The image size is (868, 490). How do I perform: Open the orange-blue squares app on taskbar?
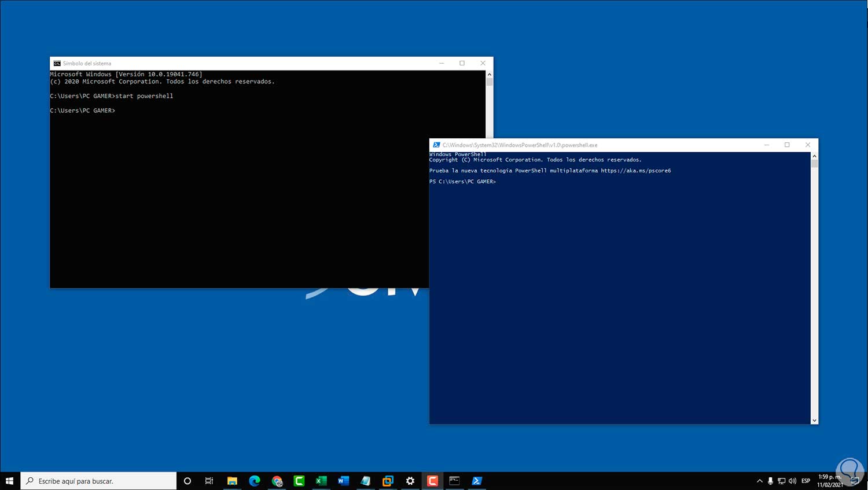(388, 481)
